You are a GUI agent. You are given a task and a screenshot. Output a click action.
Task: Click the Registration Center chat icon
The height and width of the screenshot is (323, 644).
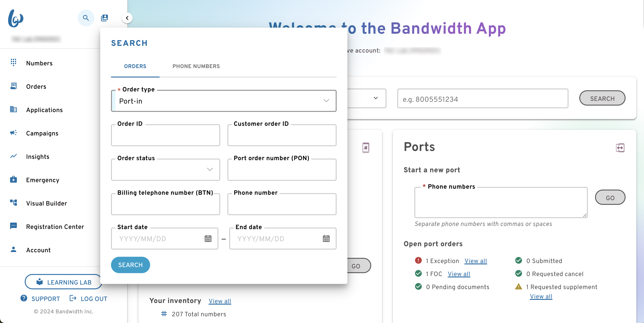[13, 226]
